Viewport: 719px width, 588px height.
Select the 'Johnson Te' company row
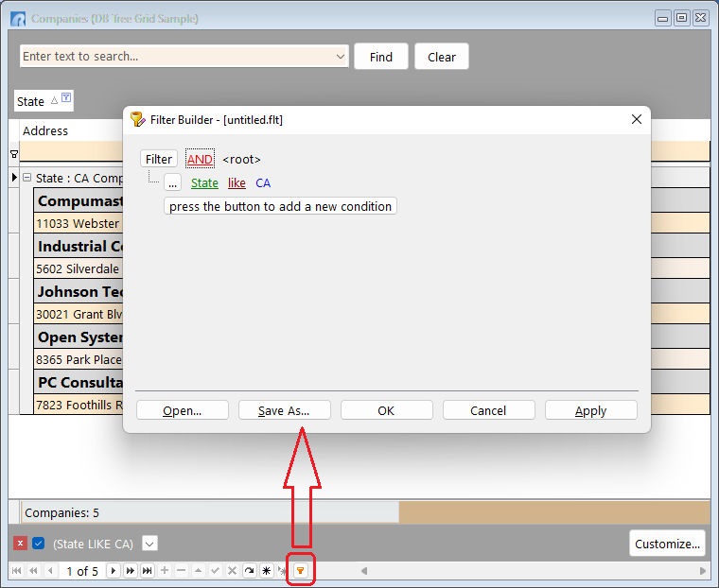pos(79,291)
